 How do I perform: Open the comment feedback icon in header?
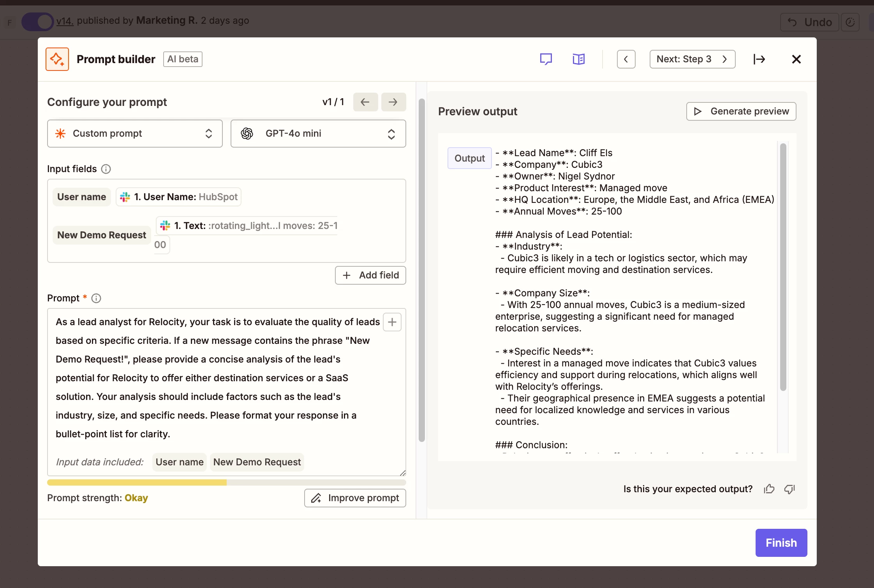coord(546,59)
